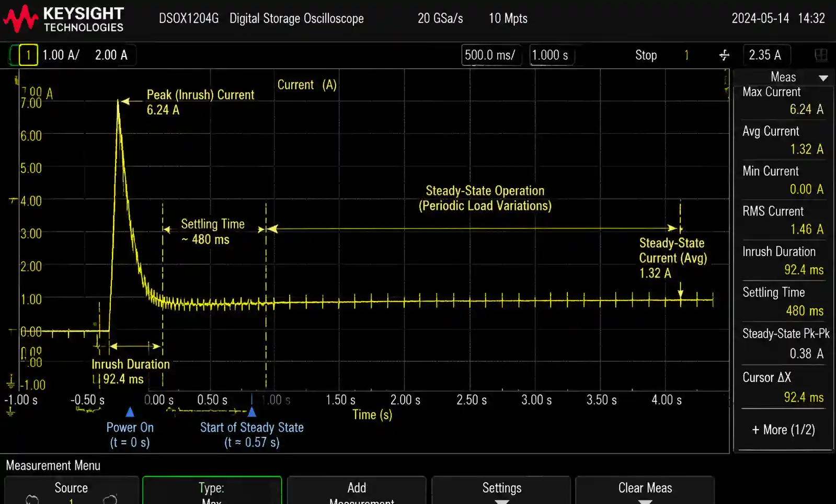Edit the 2.35 A trigger level field
The image size is (836, 504).
point(766,55)
